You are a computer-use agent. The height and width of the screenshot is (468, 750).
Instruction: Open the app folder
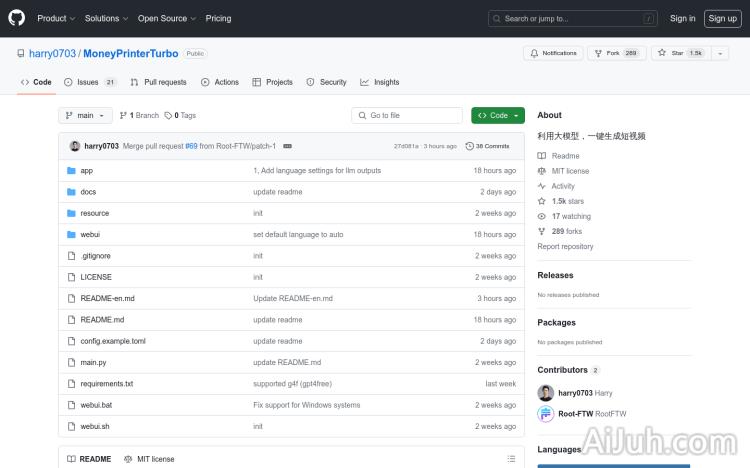click(86, 171)
